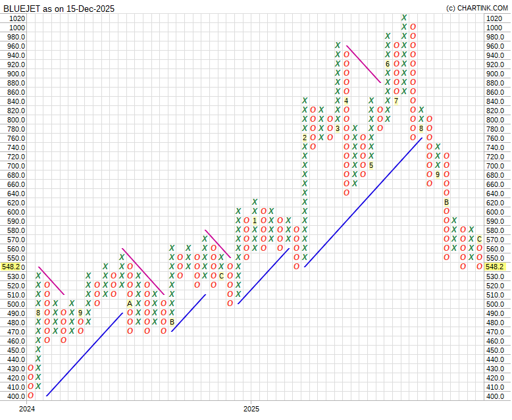Image resolution: width=512 pixels, height=420 pixels.
Task: Click the month marker labeled 1
Action: (x=255, y=221)
